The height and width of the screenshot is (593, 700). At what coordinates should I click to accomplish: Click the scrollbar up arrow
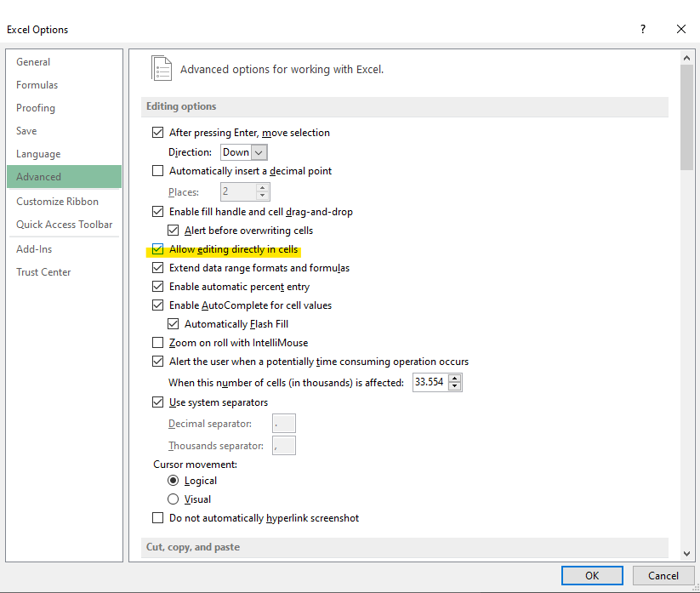(x=686, y=58)
